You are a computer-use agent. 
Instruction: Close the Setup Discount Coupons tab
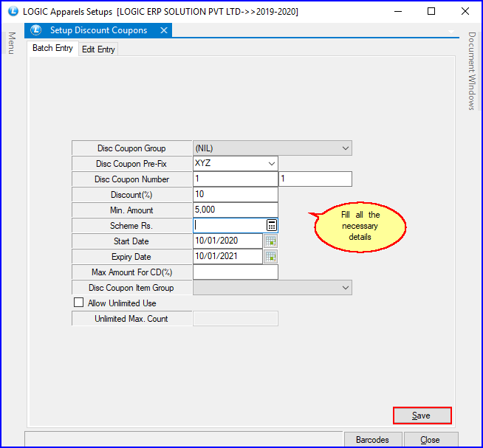[x=164, y=30]
